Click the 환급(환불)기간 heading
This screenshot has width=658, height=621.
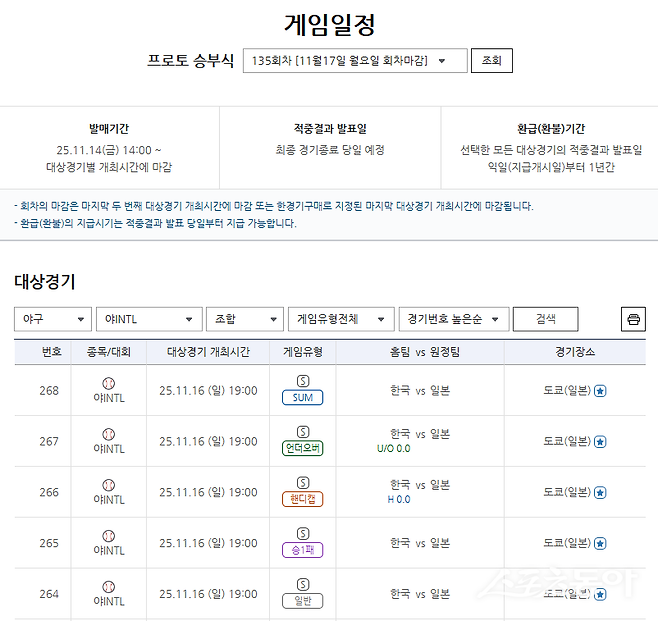coord(551,129)
